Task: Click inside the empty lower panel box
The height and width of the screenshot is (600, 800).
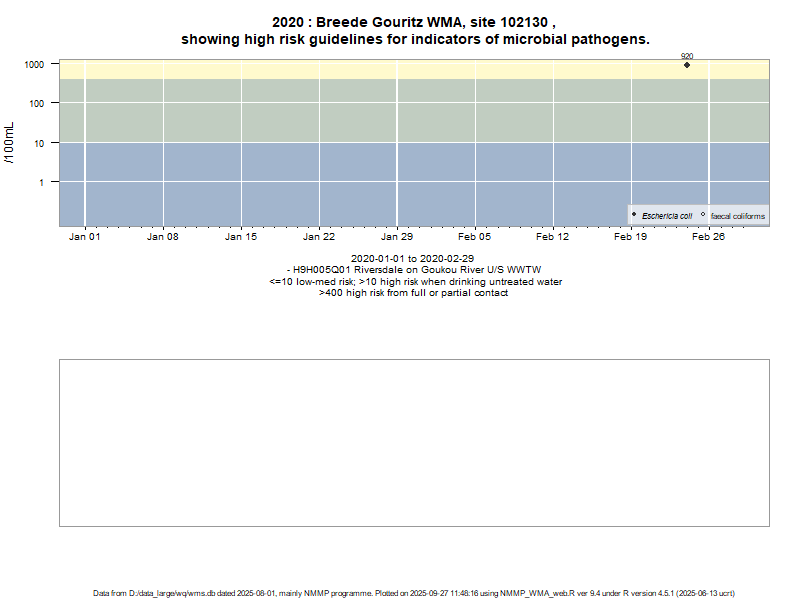Action: point(414,442)
